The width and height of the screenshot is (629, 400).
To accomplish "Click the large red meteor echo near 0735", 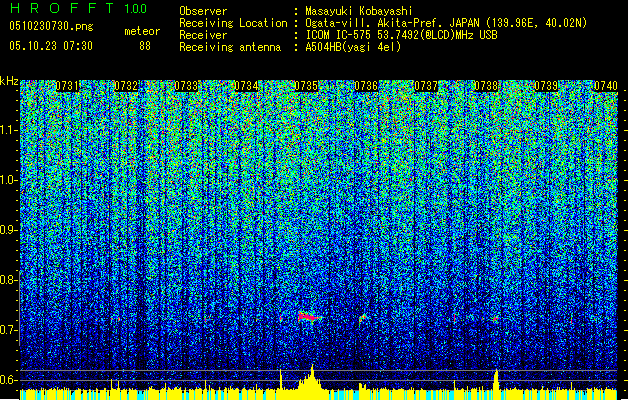I will (x=309, y=317).
